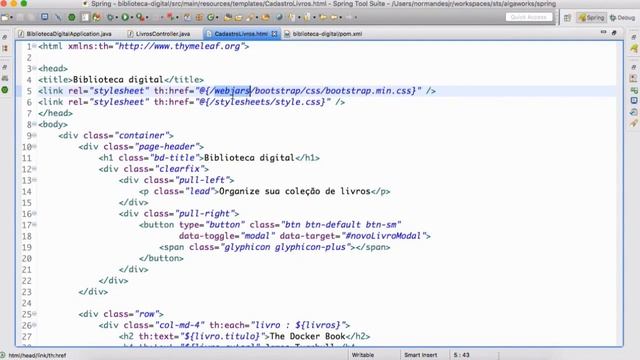Screen dimensions: 640x360
Task: Click the Progress view icon in right sidebar
Action: [633, 111]
